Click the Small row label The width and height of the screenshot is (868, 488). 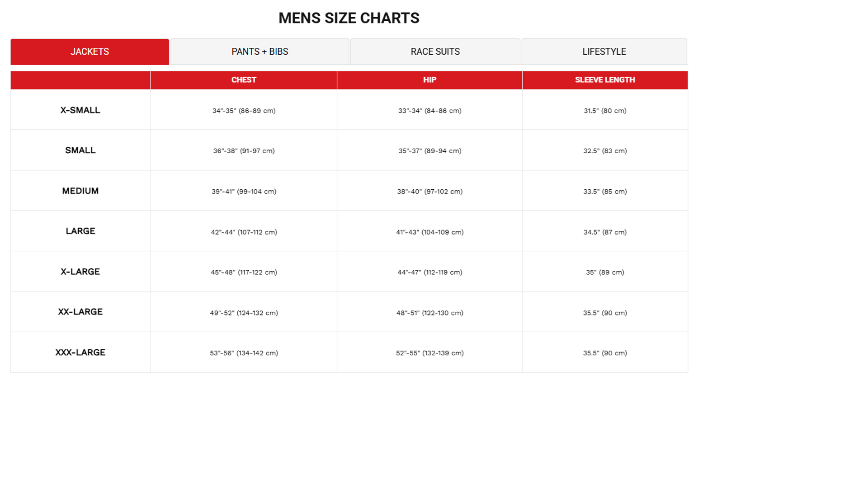tap(80, 150)
